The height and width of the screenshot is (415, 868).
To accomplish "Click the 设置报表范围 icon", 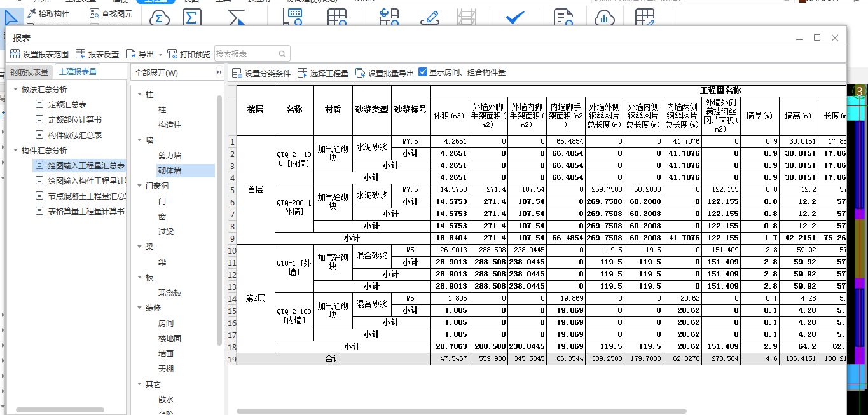I will tap(16, 54).
